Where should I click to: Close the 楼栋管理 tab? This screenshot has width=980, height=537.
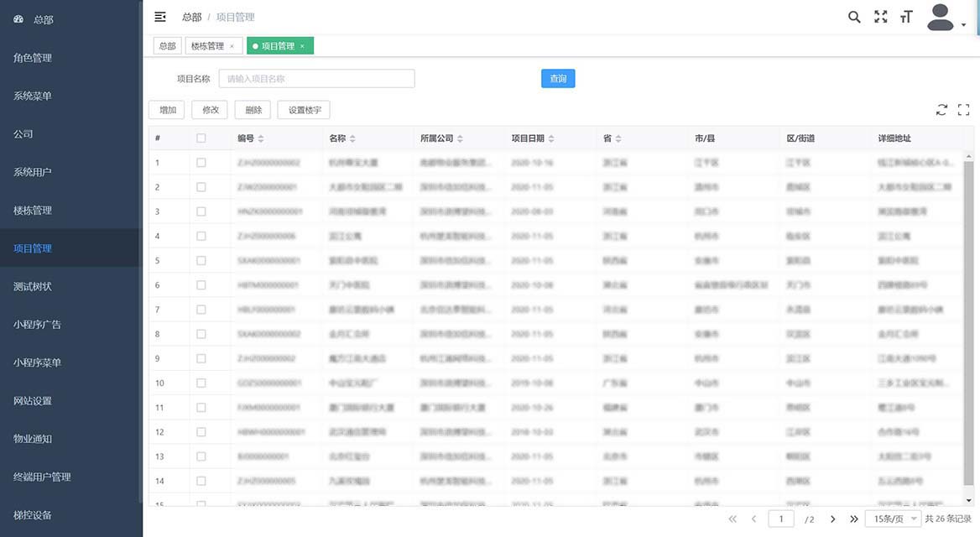pyautogui.click(x=232, y=46)
